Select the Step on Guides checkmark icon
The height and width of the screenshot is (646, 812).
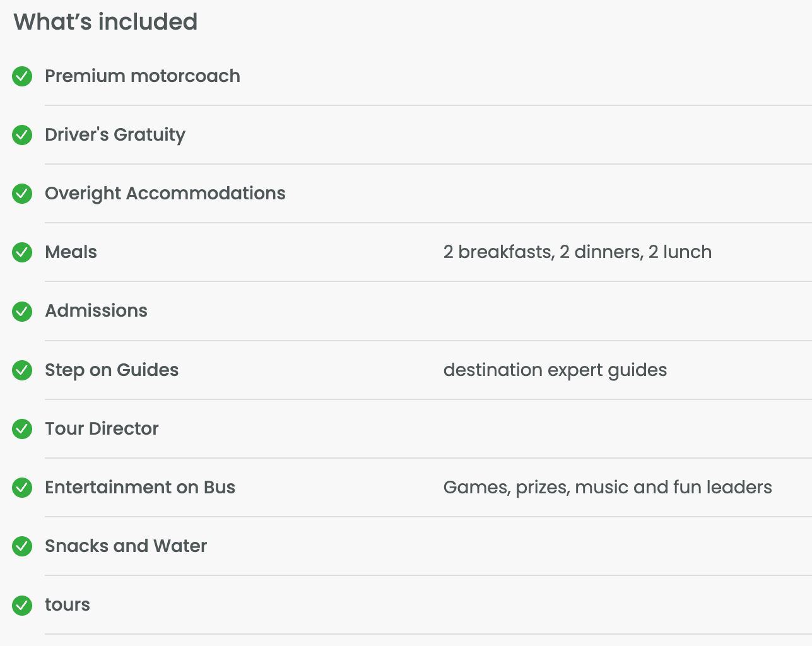(22, 370)
